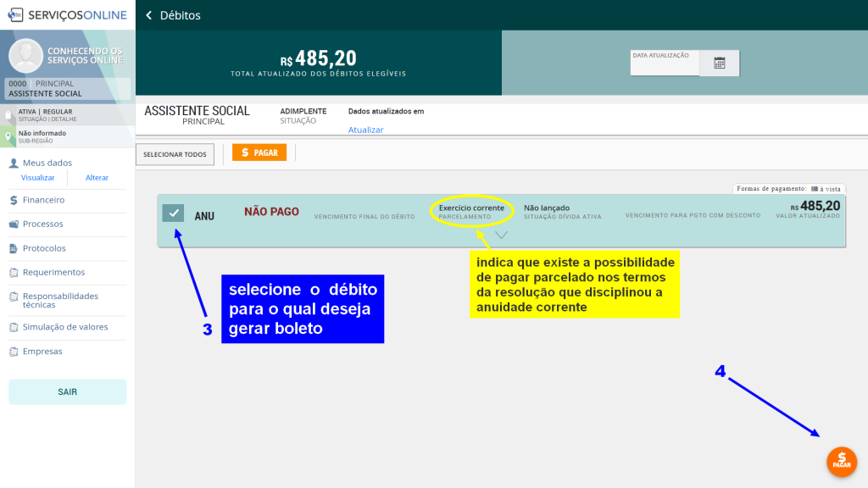Open the calendar date picker icon
This screenshot has width=868, height=488.
tap(719, 63)
